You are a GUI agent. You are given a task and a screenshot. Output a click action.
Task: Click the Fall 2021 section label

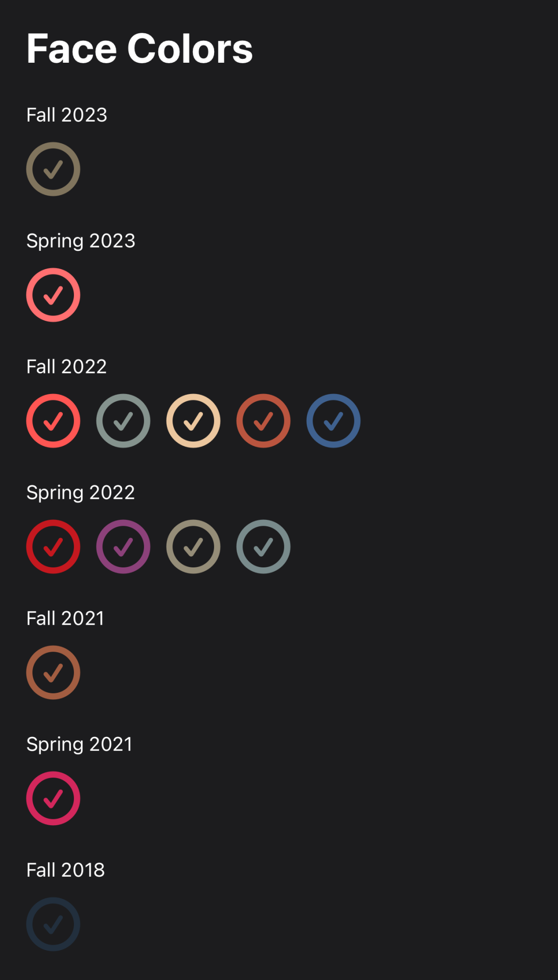coord(65,618)
